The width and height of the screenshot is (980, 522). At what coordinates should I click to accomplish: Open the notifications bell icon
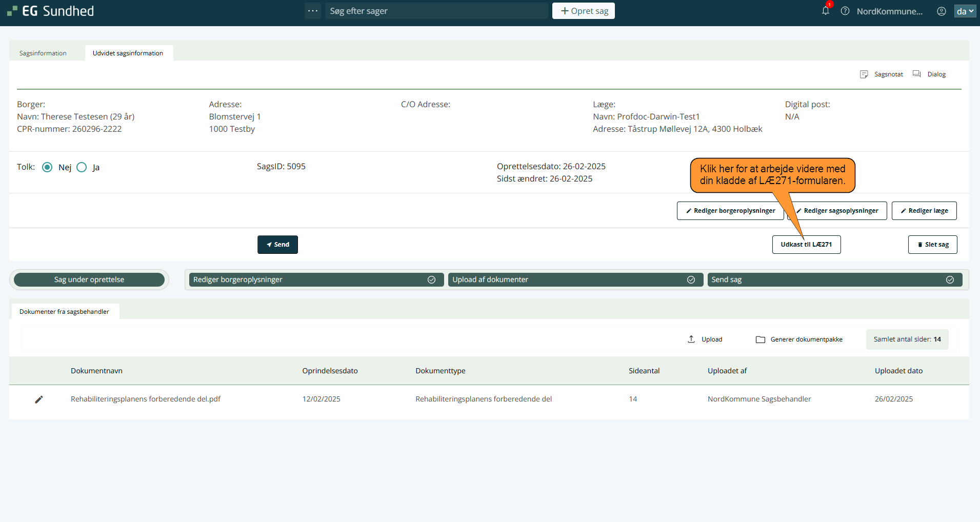(x=825, y=11)
